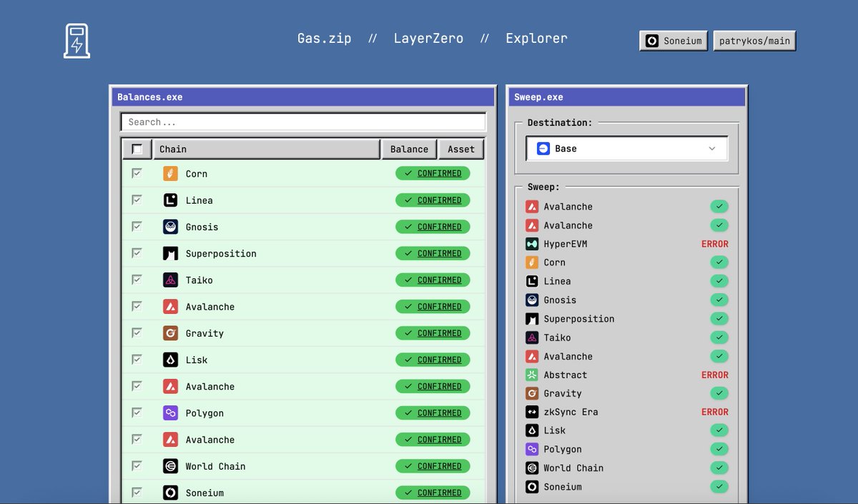The width and height of the screenshot is (858, 504).
Task: Click the Taiko chain icon in Balances
Action: tap(170, 280)
